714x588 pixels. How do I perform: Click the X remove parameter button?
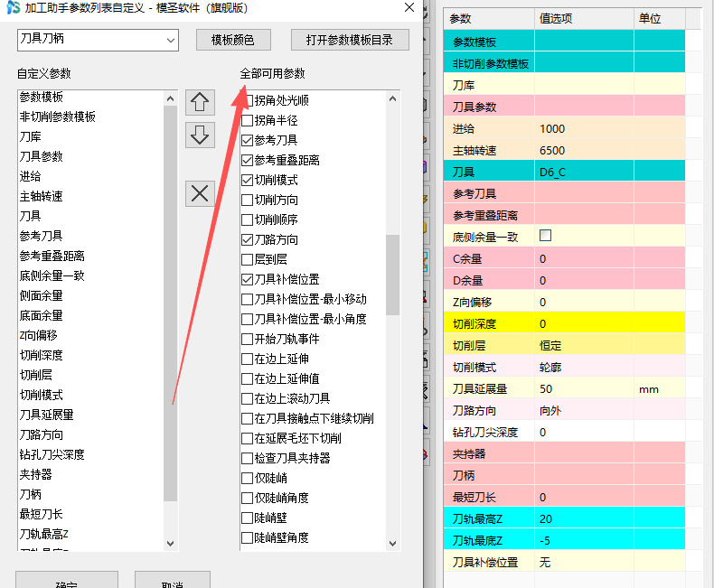coord(200,193)
